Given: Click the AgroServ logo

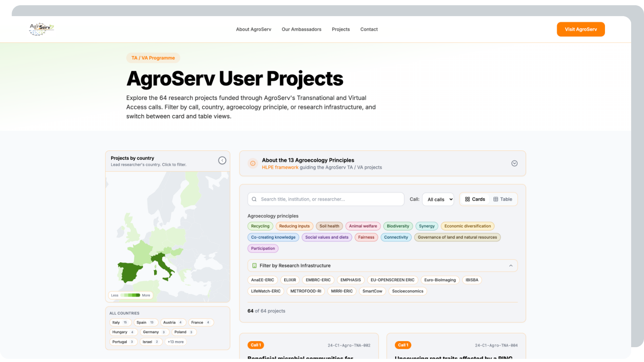Looking at the screenshot, I should [41, 29].
